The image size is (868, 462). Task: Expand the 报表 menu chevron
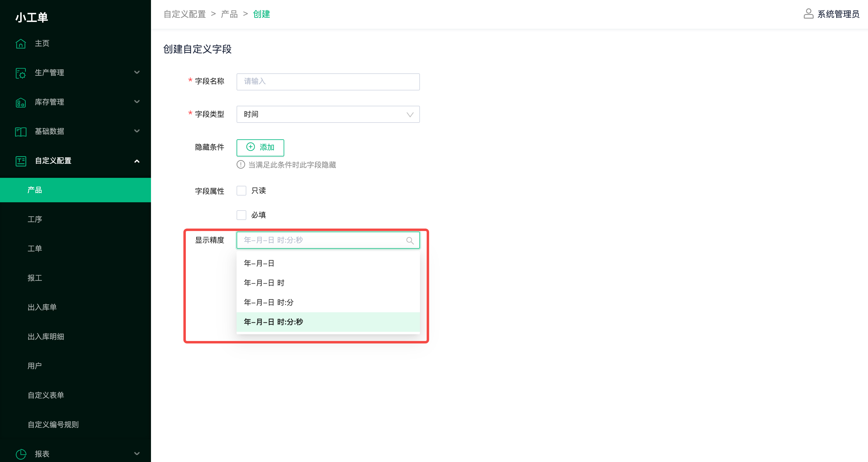137,453
